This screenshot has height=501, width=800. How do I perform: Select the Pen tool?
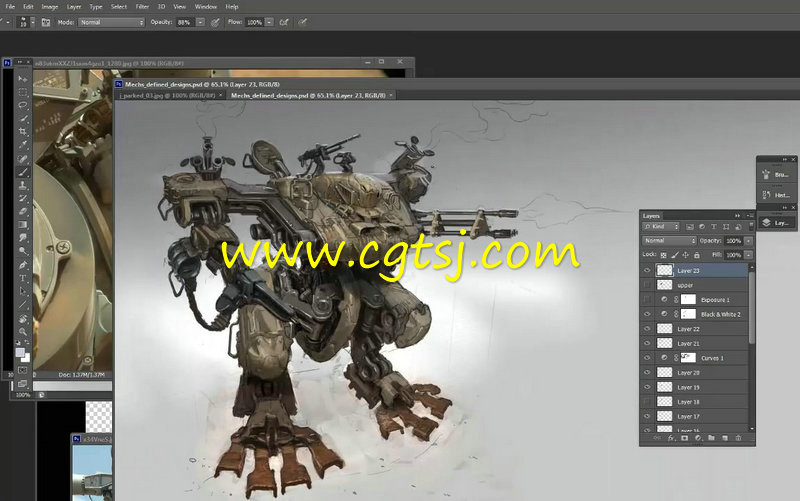22,265
